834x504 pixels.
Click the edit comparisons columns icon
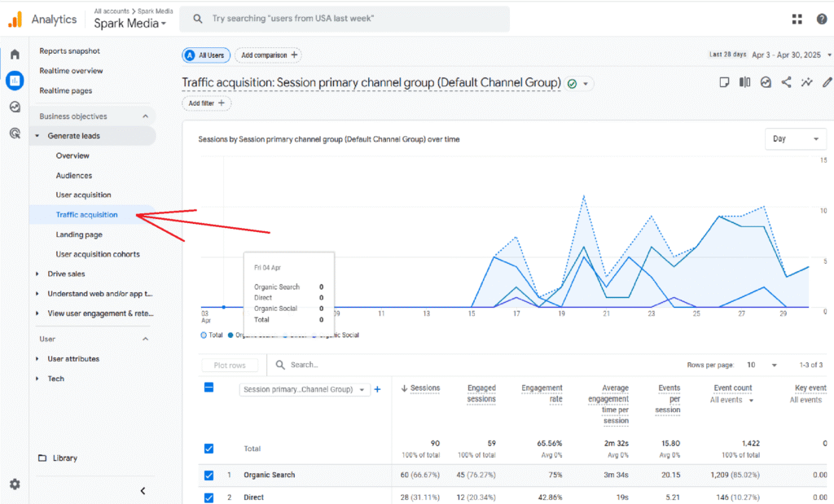click(744, 82)
